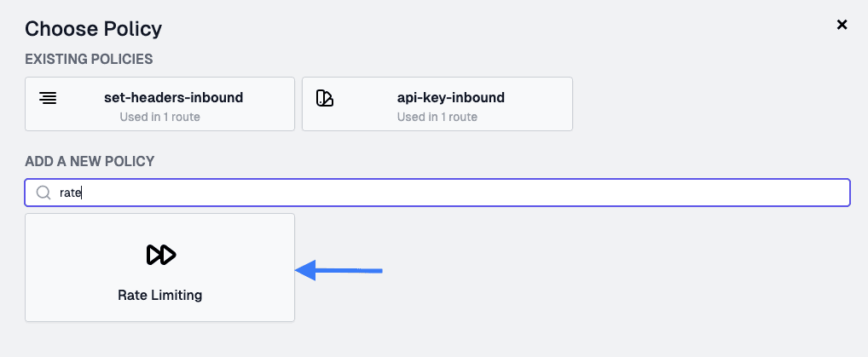Viewport: 868px width, 357px height.
Task: Click the blue arrow pointing at Rate Limiting
Action: pyautogui.click(x=339, y=270)
